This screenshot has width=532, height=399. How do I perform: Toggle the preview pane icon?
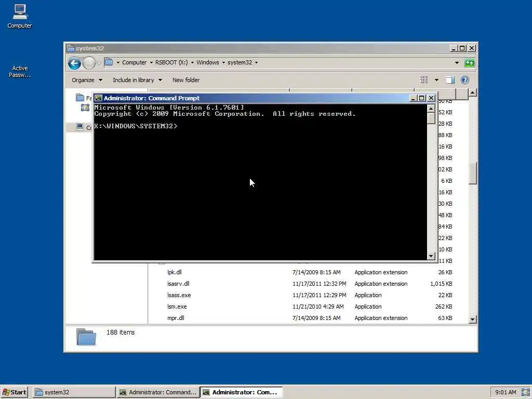click(x=450, y=79)
